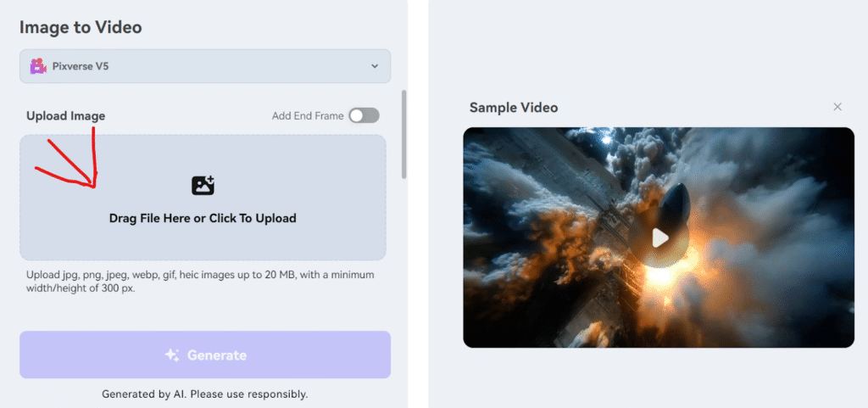Image resolution: width=868 pixels, height=408 pixels.
Task: Click the Sample Video title text
Action: (514, 108)
